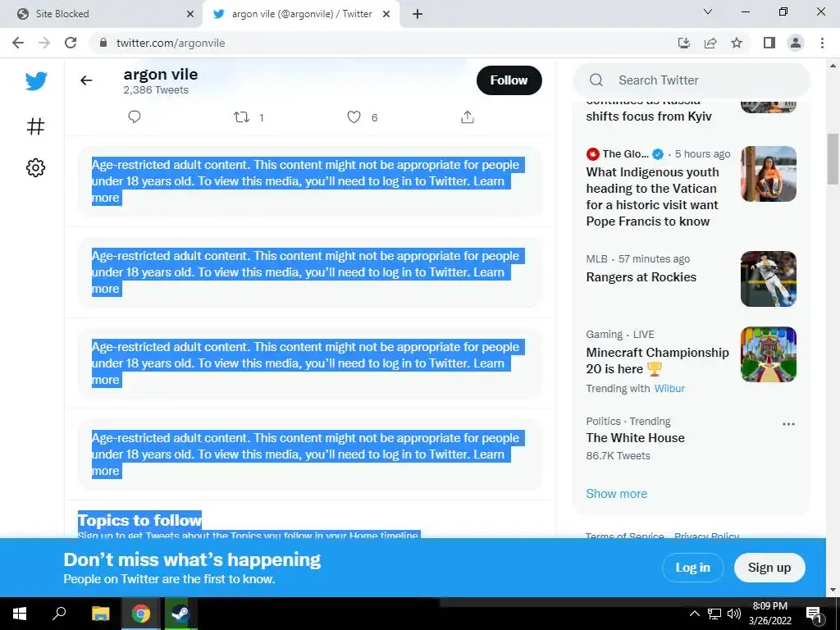Open the Explore hashtag icon
Viewport: 840px width, 630px height.
[x=36, y=126]
